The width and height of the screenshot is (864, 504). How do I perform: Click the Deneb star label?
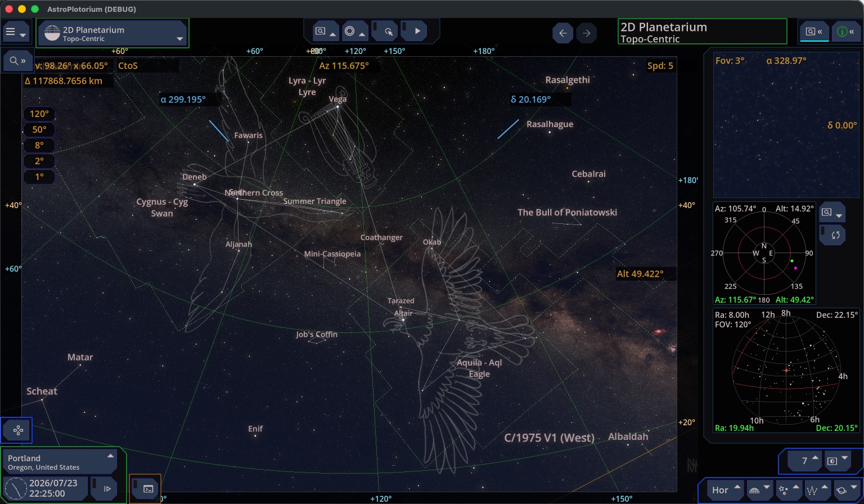(x=195, y=177)
